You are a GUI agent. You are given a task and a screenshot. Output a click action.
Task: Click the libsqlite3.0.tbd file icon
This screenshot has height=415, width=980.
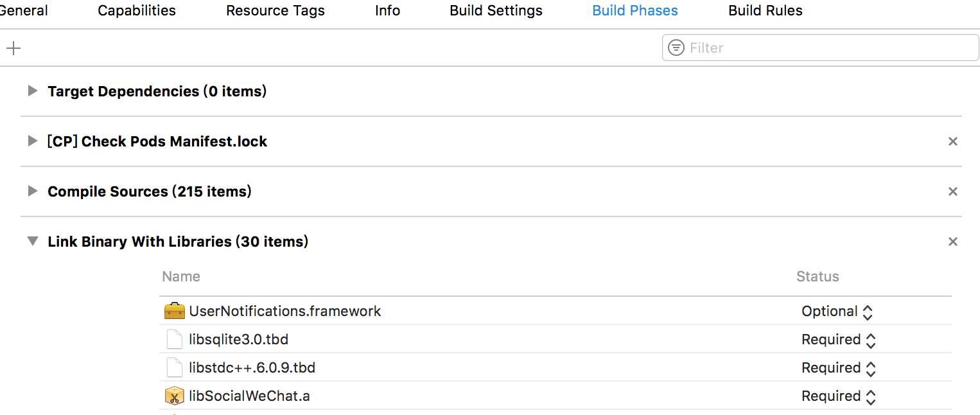[174, 340]
